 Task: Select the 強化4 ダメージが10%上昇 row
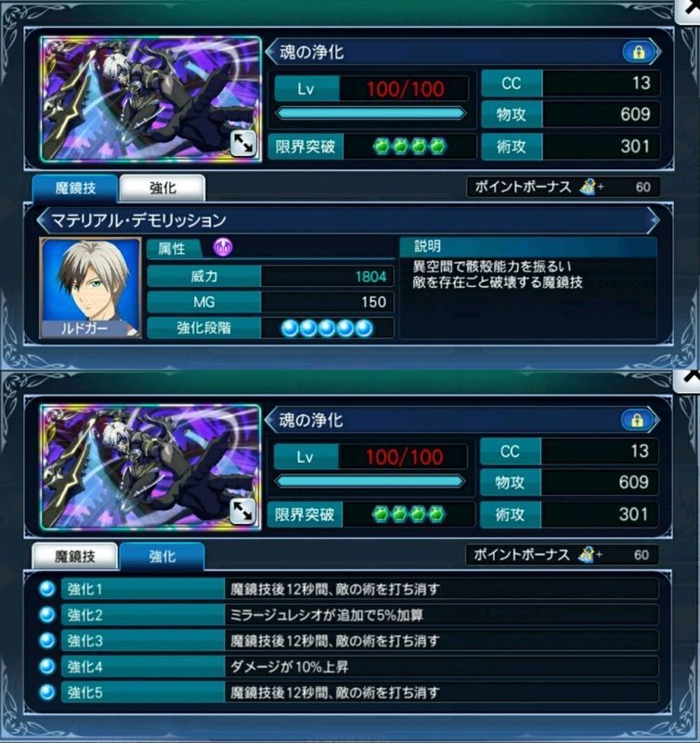coord(360,667)
